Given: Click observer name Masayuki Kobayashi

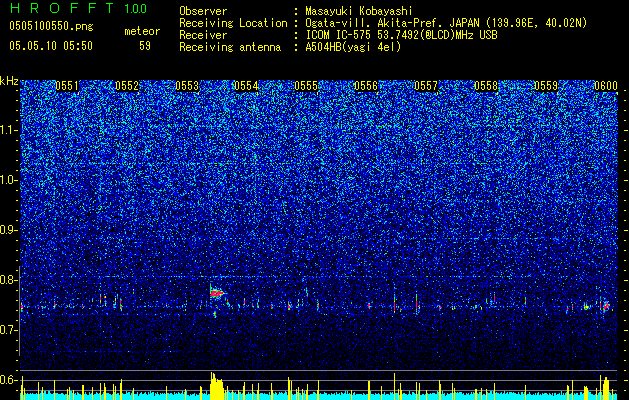Looking at the screenshot, I should point(359,11).
